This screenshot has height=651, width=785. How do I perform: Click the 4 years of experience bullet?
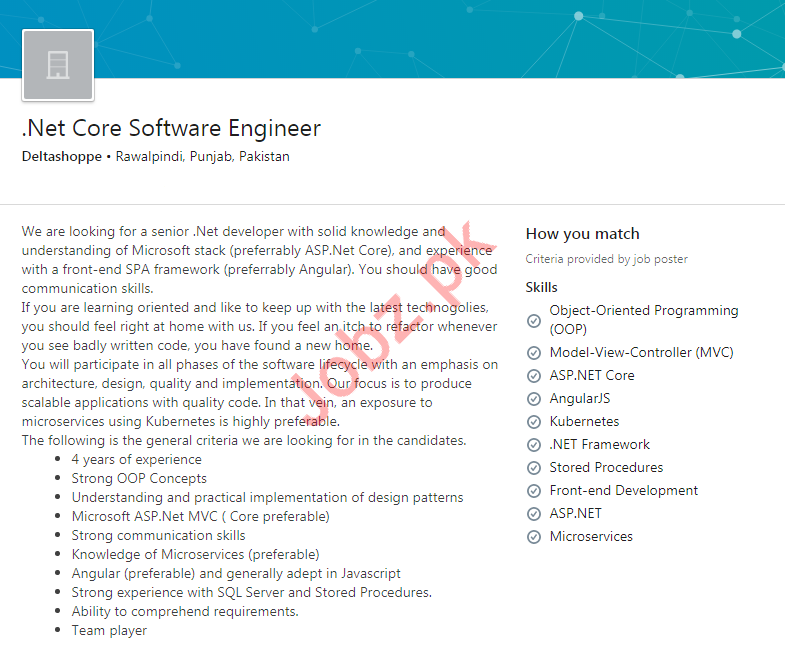(136, 460)
